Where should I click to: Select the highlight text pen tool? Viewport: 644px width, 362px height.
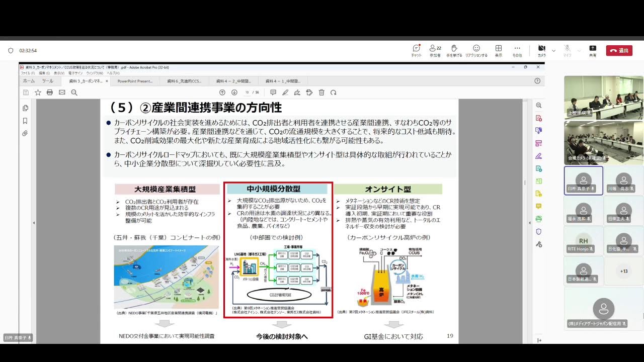tap(285, 93)
